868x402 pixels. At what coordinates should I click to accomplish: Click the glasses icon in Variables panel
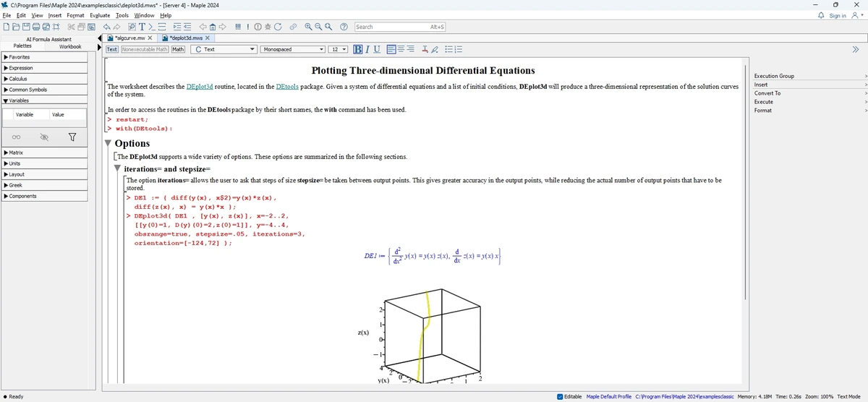(x=16, y=137)
